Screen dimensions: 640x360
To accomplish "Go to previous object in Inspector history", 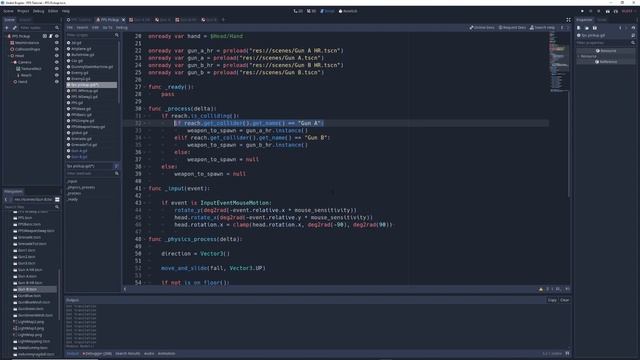I will point(620,28).
